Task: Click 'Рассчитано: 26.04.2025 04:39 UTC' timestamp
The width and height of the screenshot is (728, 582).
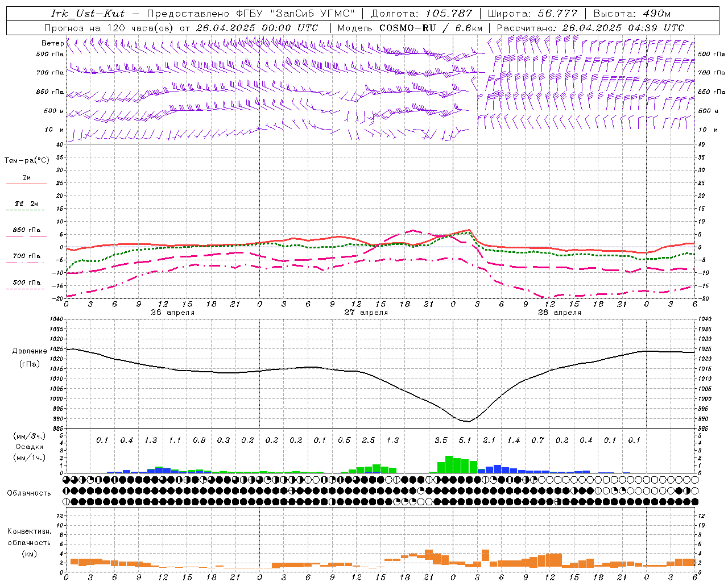Action: click(x=590, y=27)
